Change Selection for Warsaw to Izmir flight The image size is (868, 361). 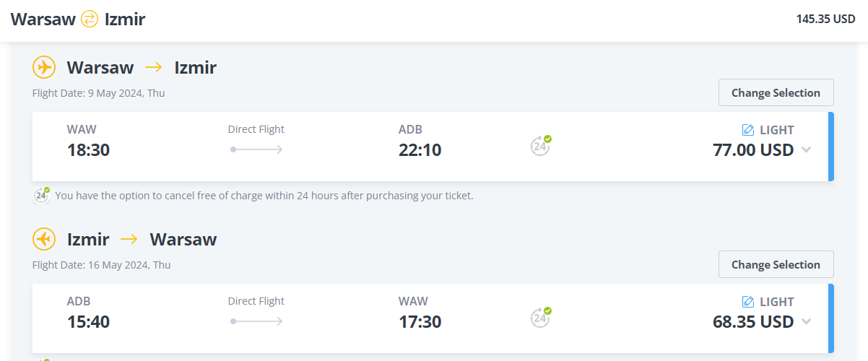pyautogui.click(x=776, y=92)
